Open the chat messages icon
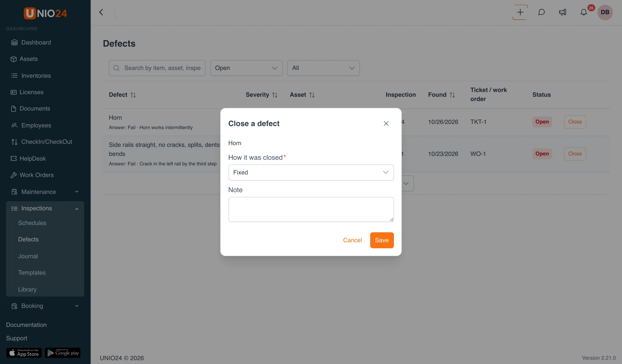The height and width of the screenshot is (364, 622). [x=541, y=12]
